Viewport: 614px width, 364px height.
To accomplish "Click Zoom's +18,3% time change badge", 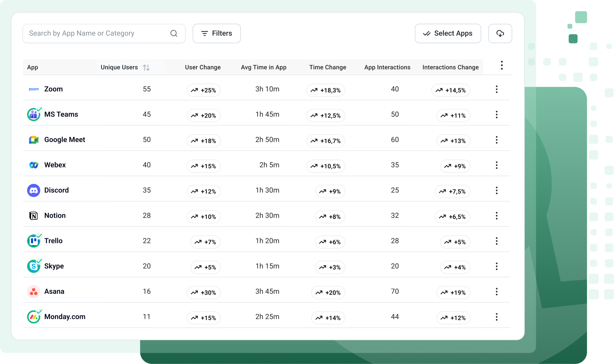I will (325, 90).
